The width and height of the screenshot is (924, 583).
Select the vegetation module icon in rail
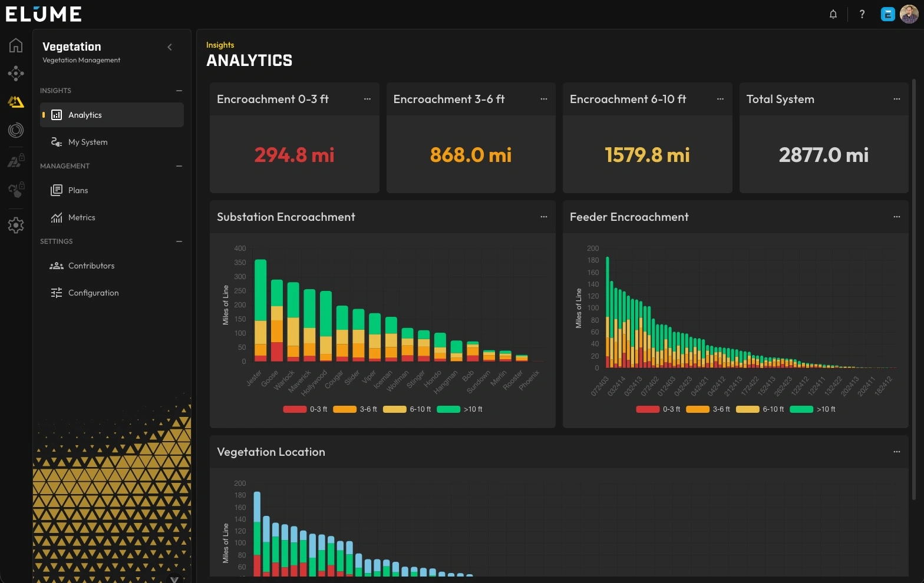tap(16, 102)
